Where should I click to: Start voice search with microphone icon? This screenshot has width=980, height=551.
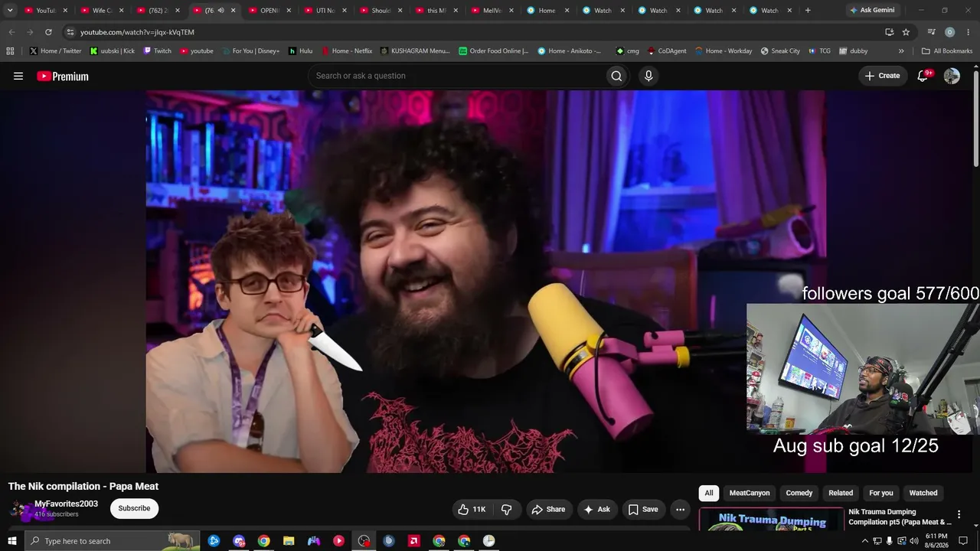click(x=648, y=76)
